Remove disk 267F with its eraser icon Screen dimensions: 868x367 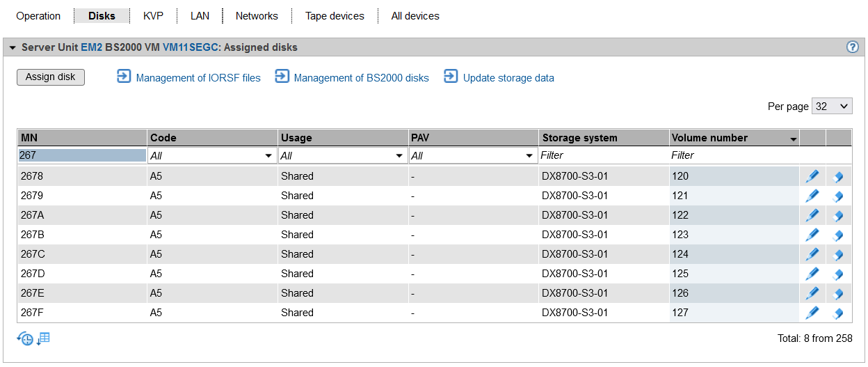pyautogui.click(x=838, y=313)
